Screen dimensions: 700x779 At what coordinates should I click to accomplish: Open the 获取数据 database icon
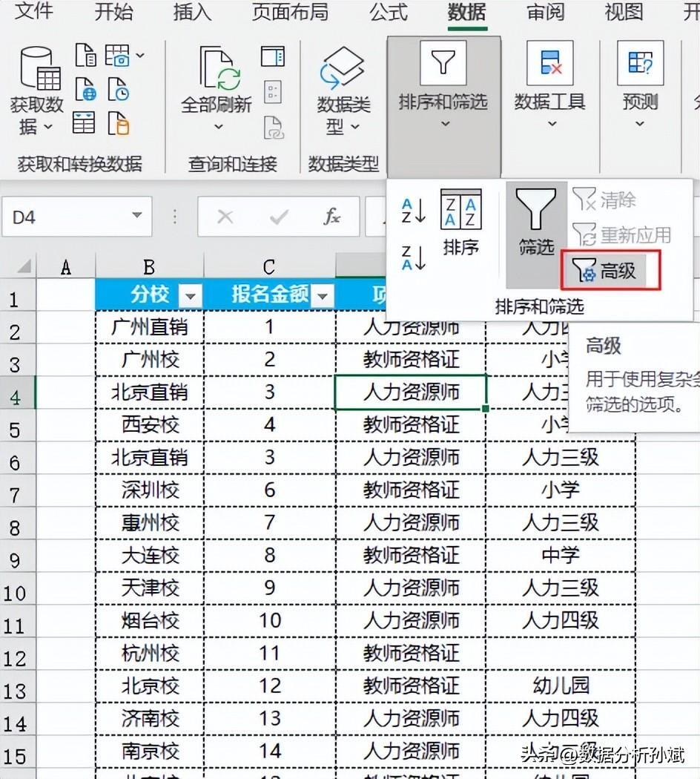pos(39,69)
